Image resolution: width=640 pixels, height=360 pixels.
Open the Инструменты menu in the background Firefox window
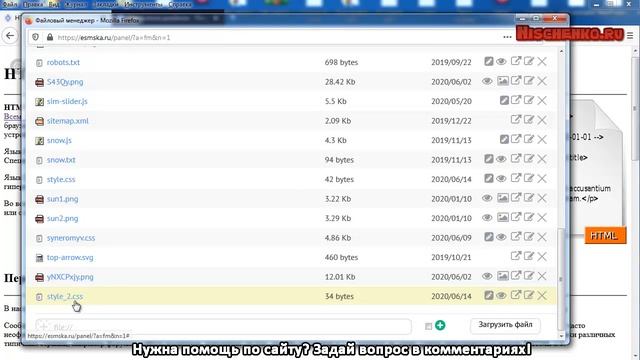142,4
